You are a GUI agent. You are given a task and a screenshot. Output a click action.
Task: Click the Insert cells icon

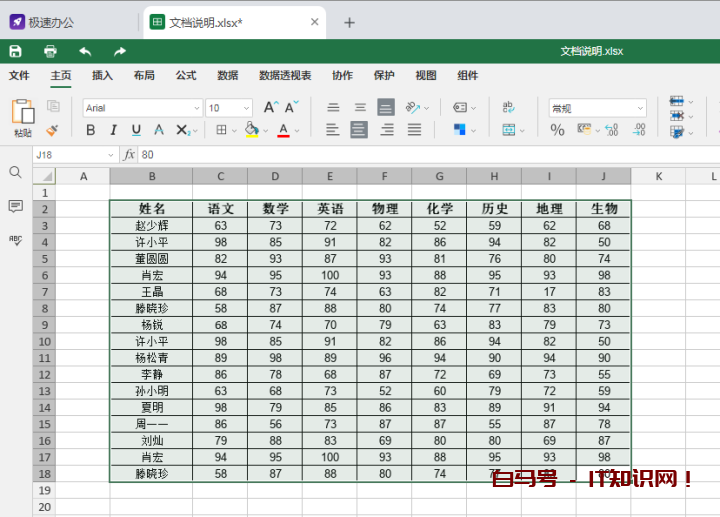[676, 101]
